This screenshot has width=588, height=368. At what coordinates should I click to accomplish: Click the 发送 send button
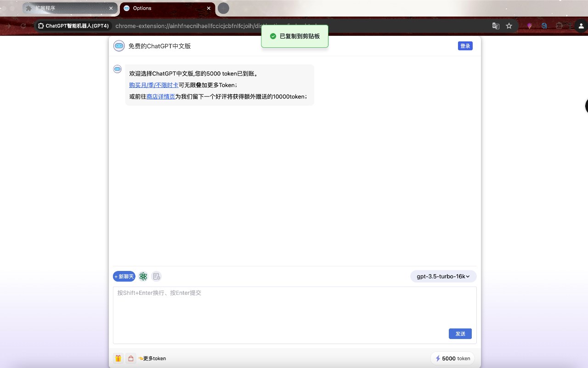460,333
